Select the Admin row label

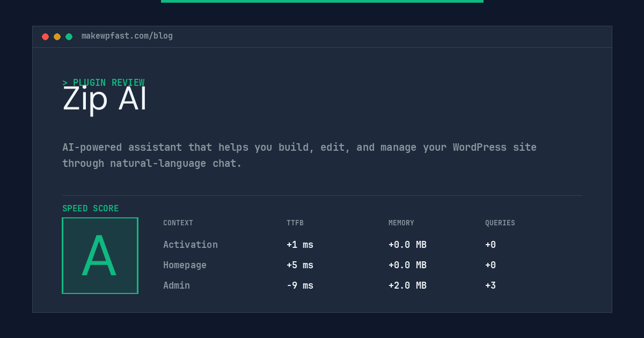click(x=177, y=285)
